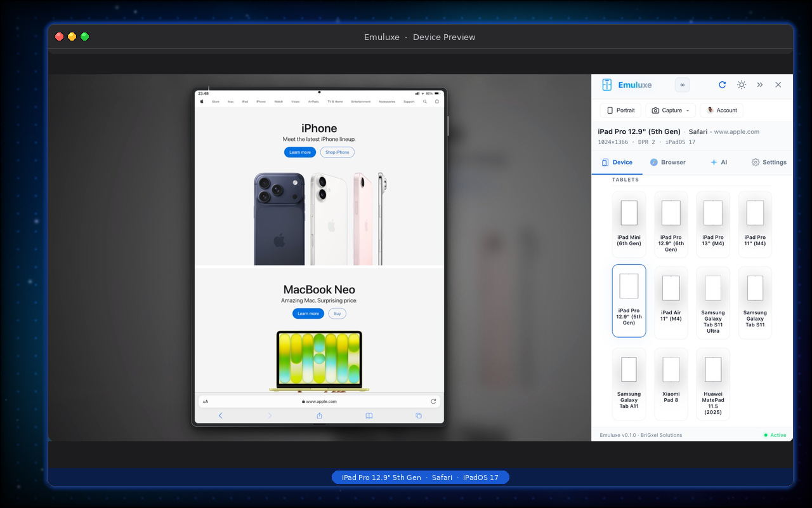Open the Safari share icon
The image size is (812, 508).
[319, 416]
